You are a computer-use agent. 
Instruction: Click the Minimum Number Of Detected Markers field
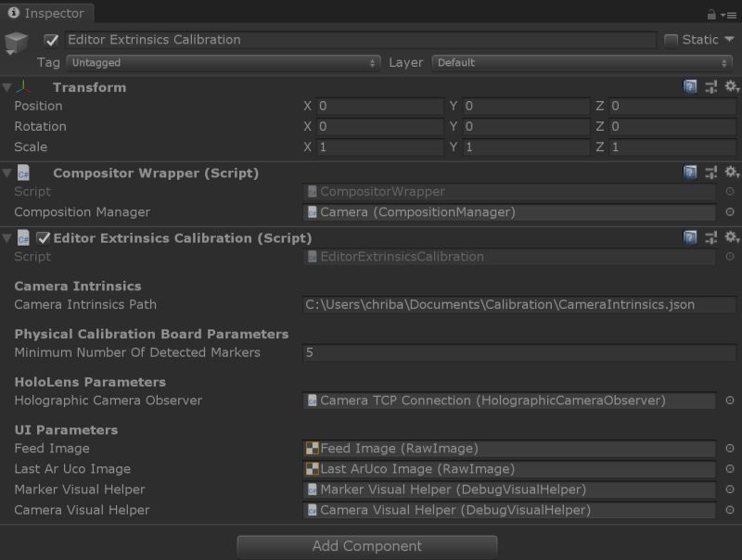click(519, 352)
